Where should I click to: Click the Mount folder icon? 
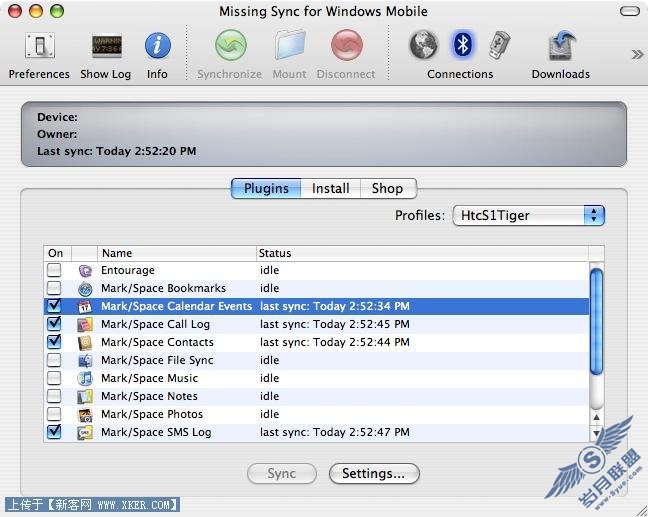(x=290, y=45)
